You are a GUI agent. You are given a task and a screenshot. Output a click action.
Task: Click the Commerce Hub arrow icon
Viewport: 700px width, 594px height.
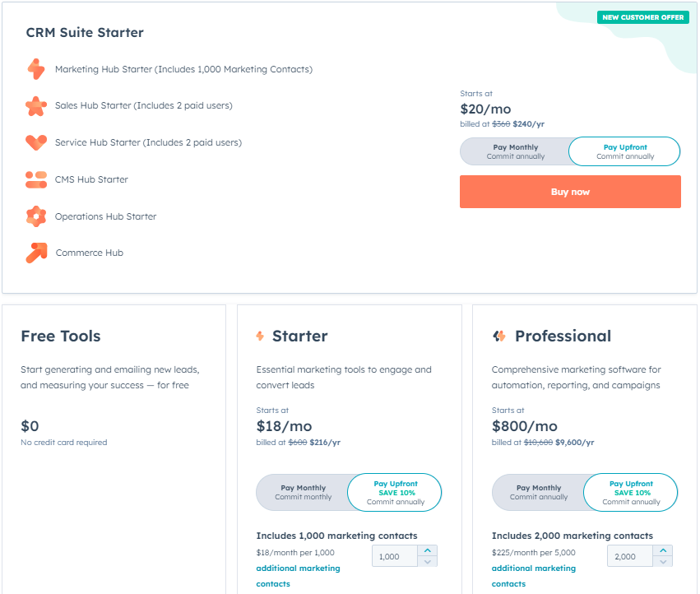[x=35, y=253]
